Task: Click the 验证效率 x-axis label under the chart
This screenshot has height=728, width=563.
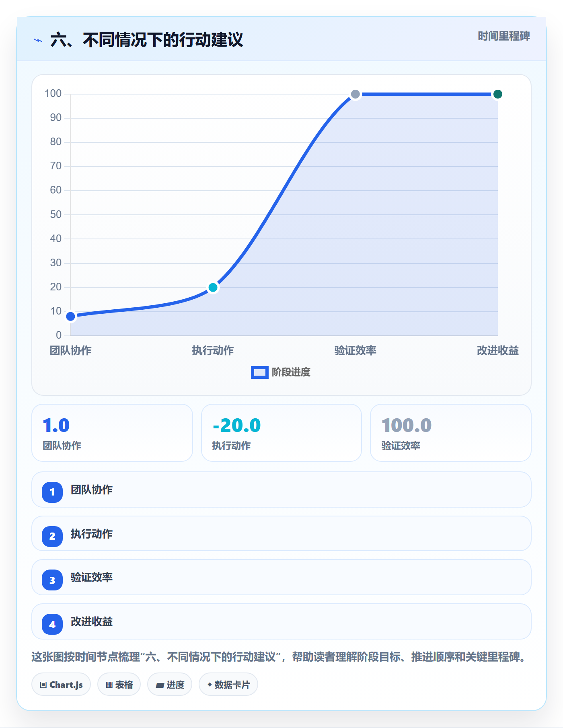Action: (355, 351)
